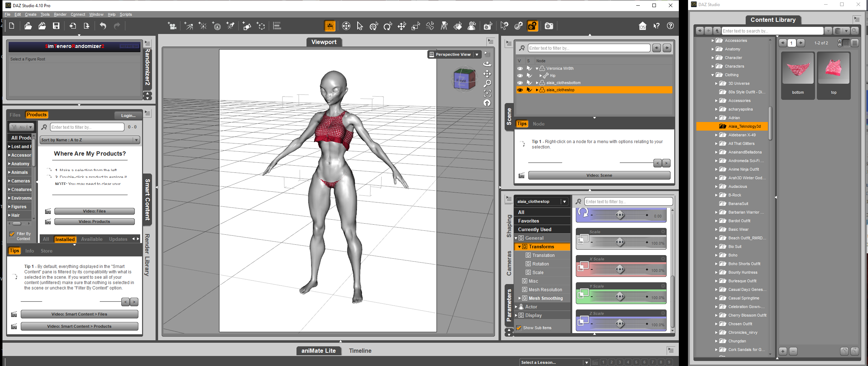This screenshot has width=868, height=366.
Task: Click the New scene file icon
Action: pyautogui.click(x=11, y=26)
